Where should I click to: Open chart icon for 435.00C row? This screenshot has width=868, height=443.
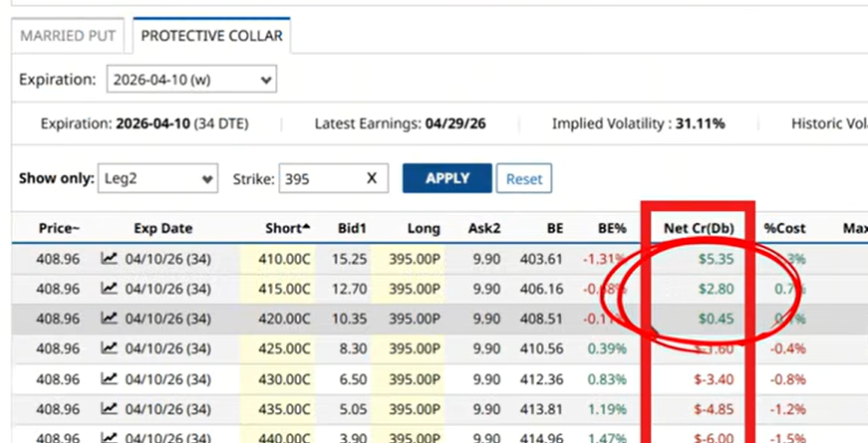110,408
